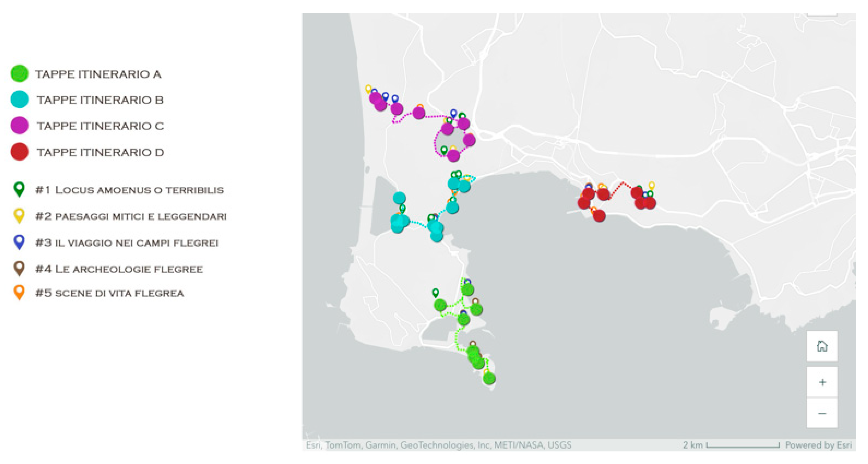This screenshot has width=868, height=464.
Task: Click brown Archeologie Flegree legend pin icon
Action: point(19,269)
